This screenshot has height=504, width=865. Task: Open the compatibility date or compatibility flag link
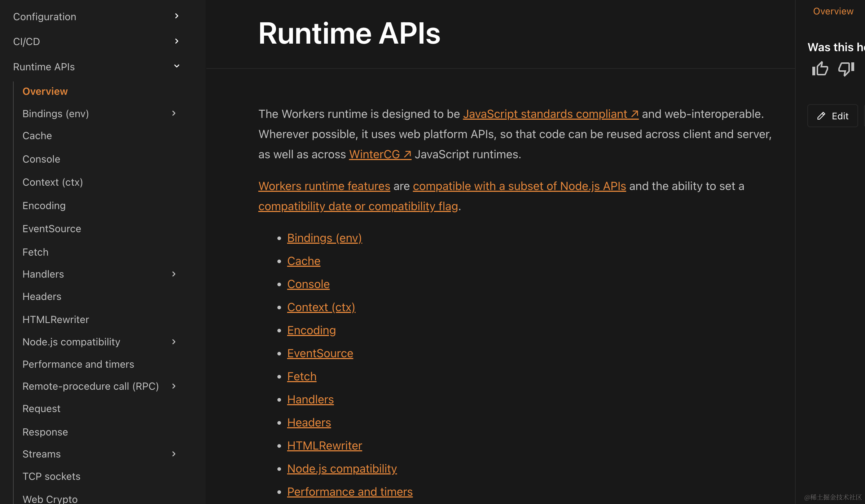click(357, 206)
